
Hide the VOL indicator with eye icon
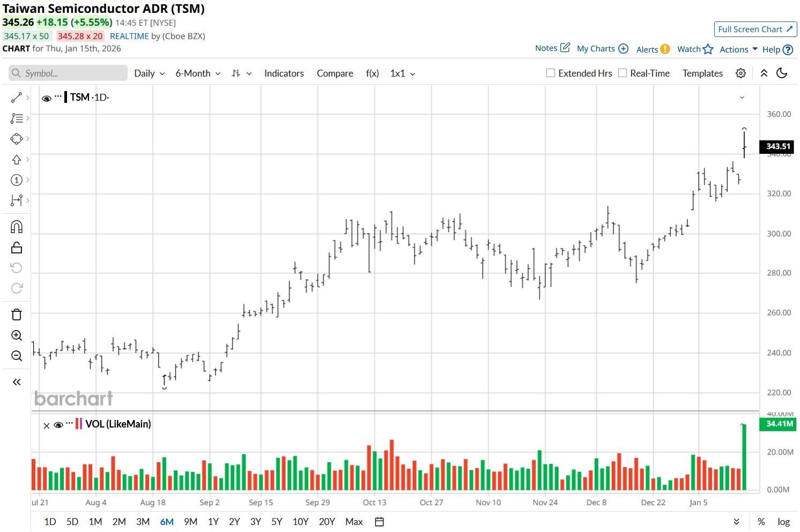click(58, 425)
